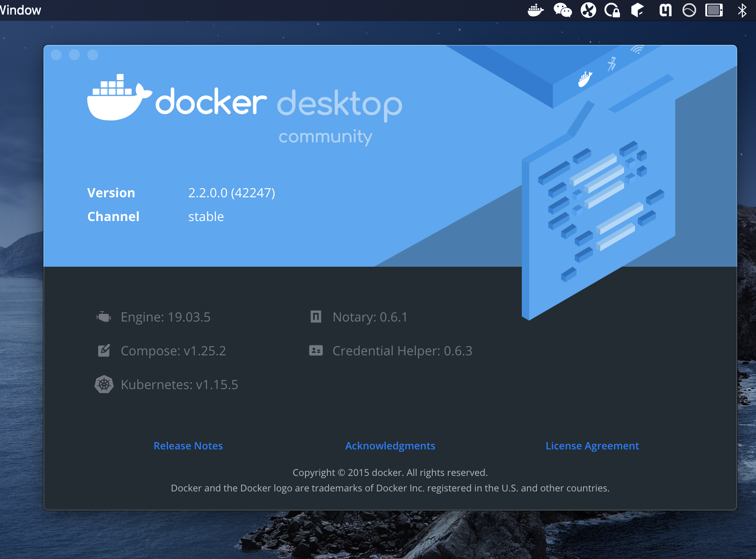Viewport: 756px width, 559px height.
Task: Open the Release Notes link
Action: point(188,446)
